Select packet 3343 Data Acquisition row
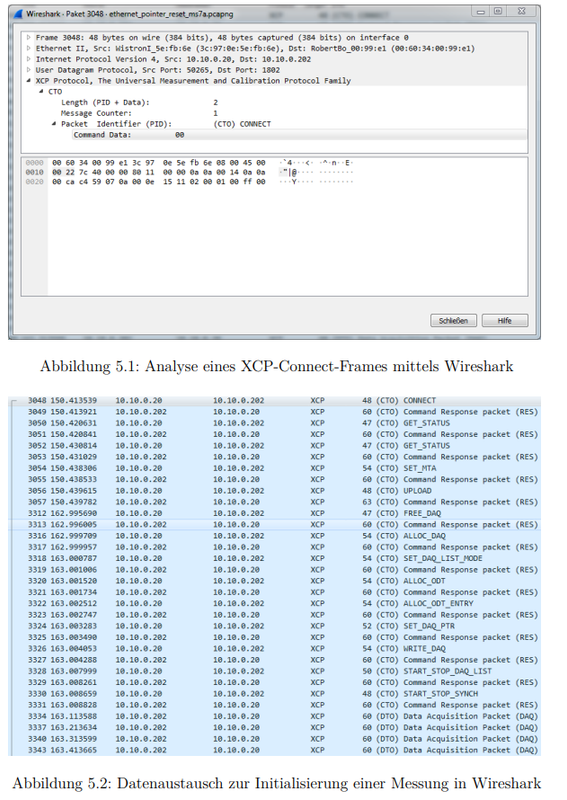567x800 pixels. [x=275, y=750]
